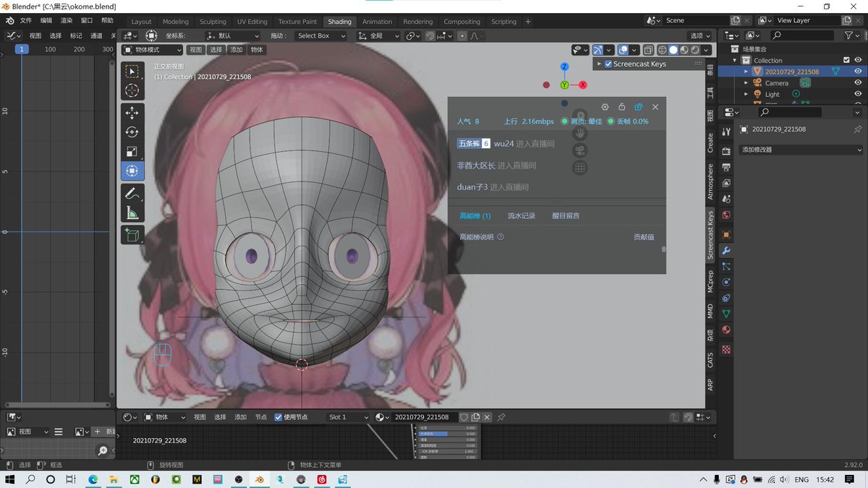Click the material name field 20210729_221508
This screenshot has width=868, height=488.
tap(424, 417)
